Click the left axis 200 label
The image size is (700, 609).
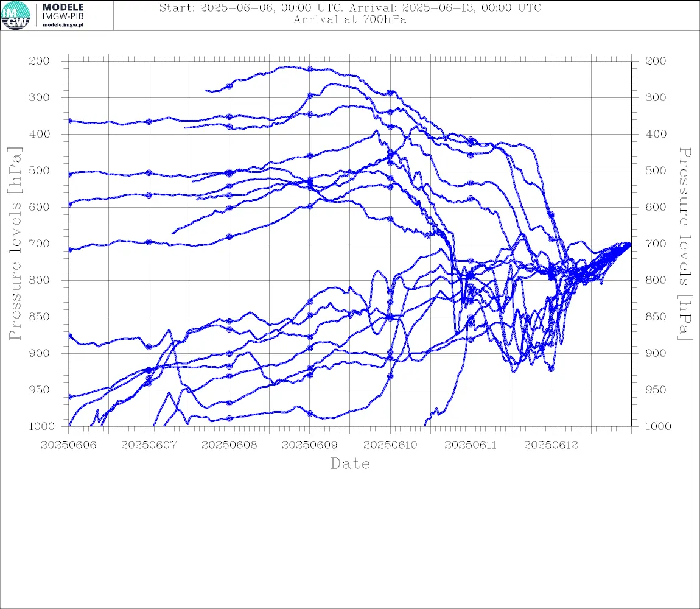[x=40, y=61]
